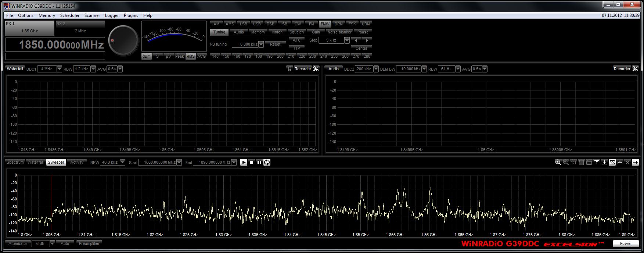The image size is (644, 253).
Task: Open DDC2 RBW 61 Hz dropdown
Action: coord(458,69)
